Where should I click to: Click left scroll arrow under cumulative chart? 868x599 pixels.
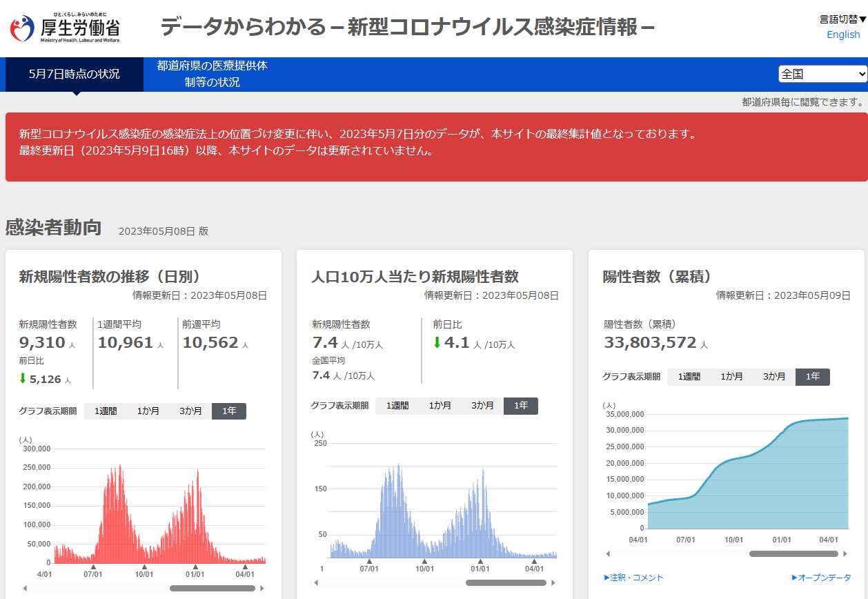click(x=608, y=553)
